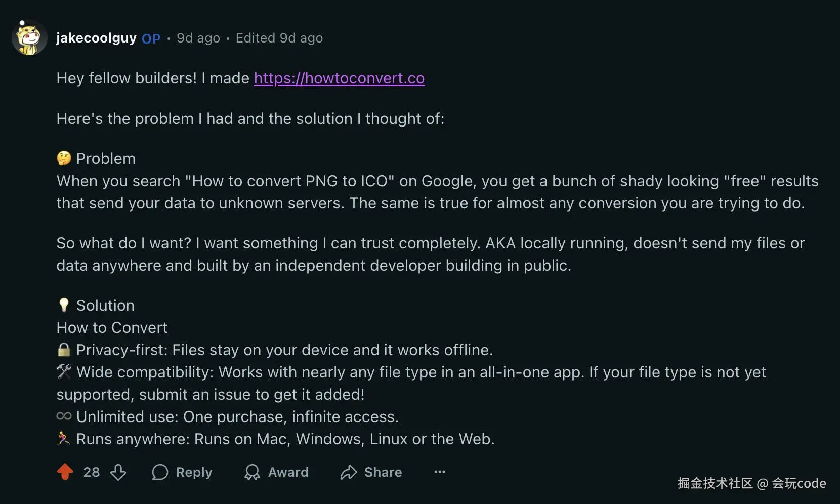The width and height of the screenshot is (840, 504).
Task: Click the Edited 9d ago label
Action: [279, 38]
